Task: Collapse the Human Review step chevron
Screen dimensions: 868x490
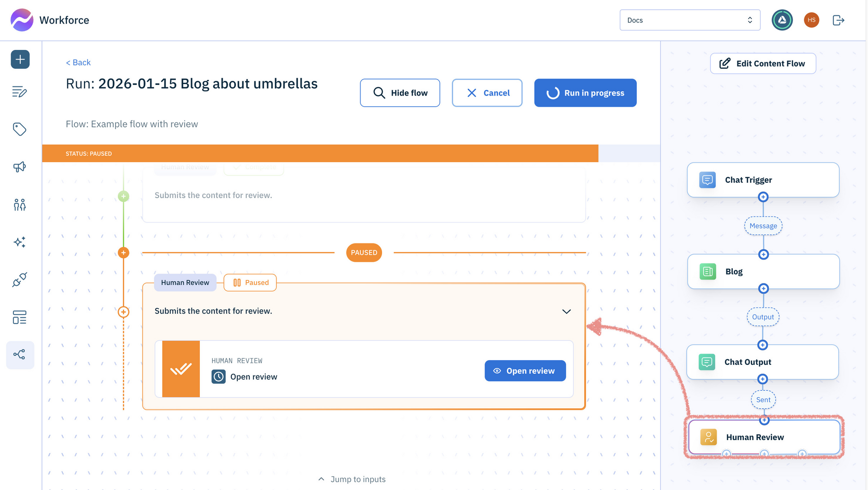Action: click(x=566, y=311)
